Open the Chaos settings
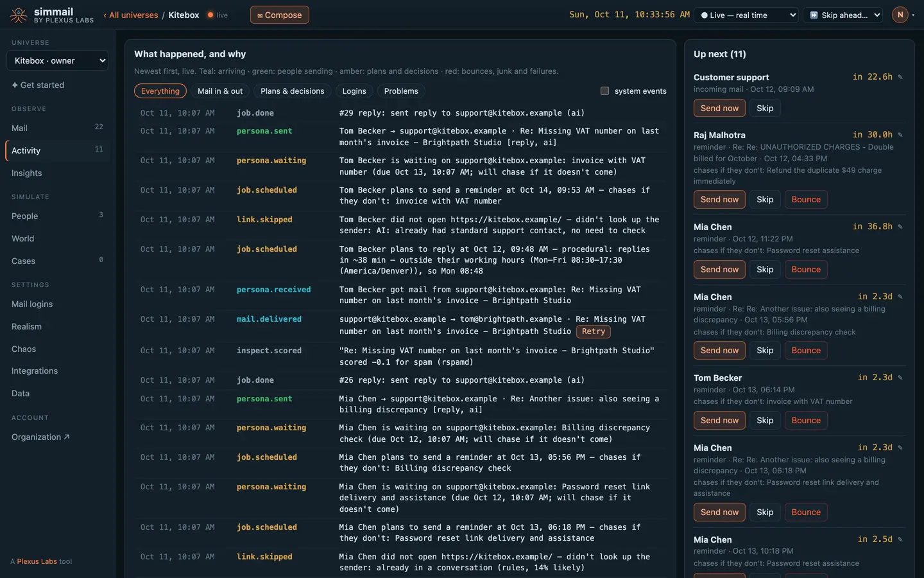The height and width of the screenshot is (578, 924). coord(57,349)
